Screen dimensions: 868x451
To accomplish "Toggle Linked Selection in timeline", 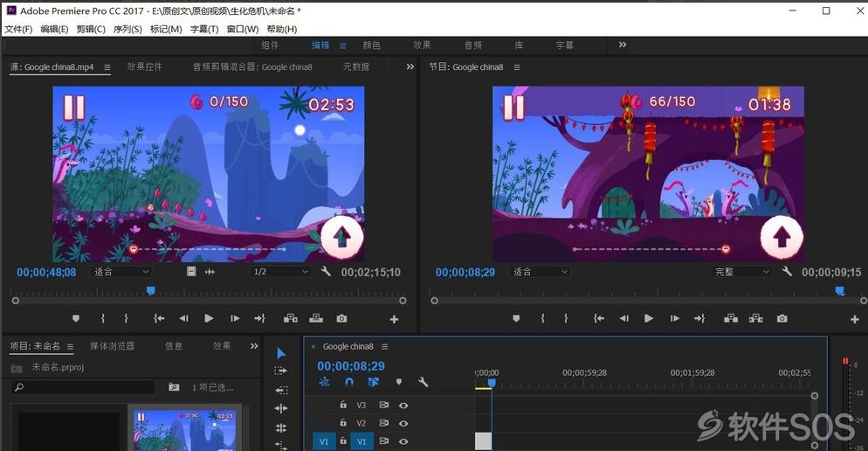I will click(374, 382).
